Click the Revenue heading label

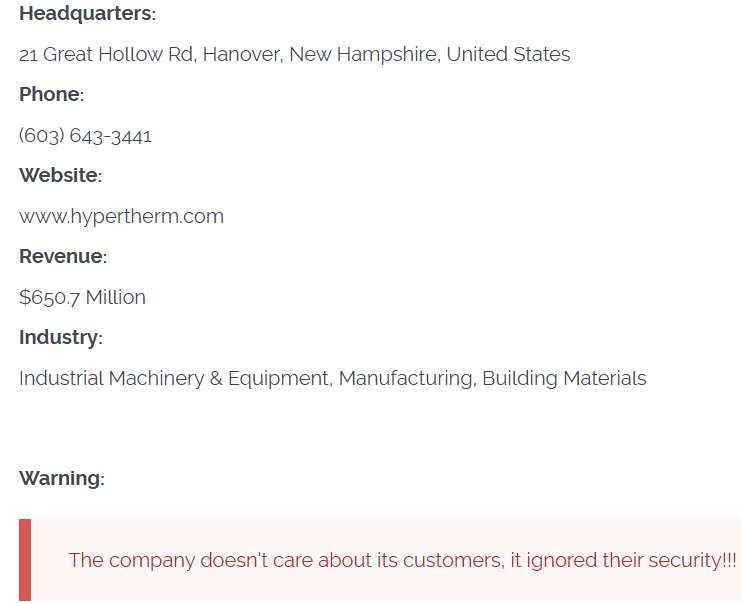(62, 256)
